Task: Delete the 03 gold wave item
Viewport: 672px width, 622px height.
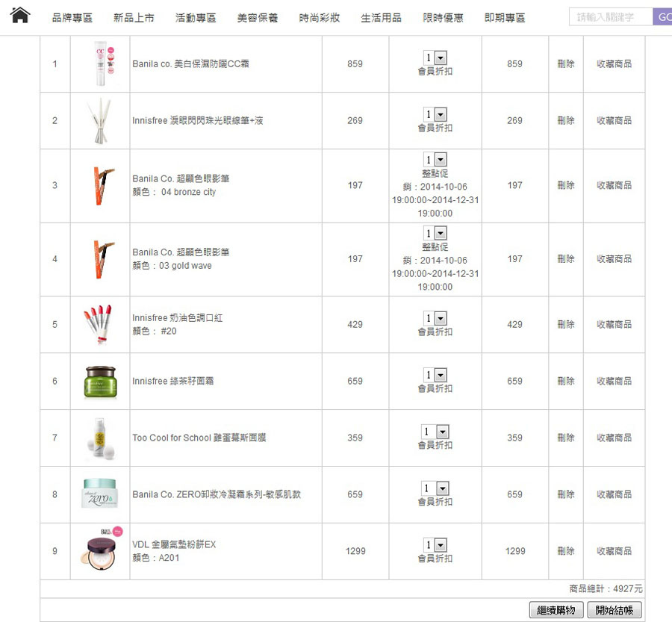Action: click(x=566, y=259)
